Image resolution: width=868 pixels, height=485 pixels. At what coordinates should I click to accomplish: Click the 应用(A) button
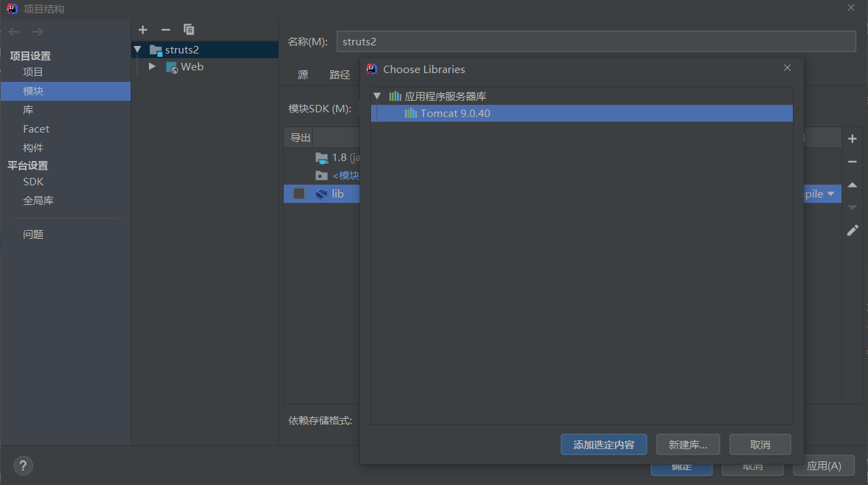(x=824, y=466)
